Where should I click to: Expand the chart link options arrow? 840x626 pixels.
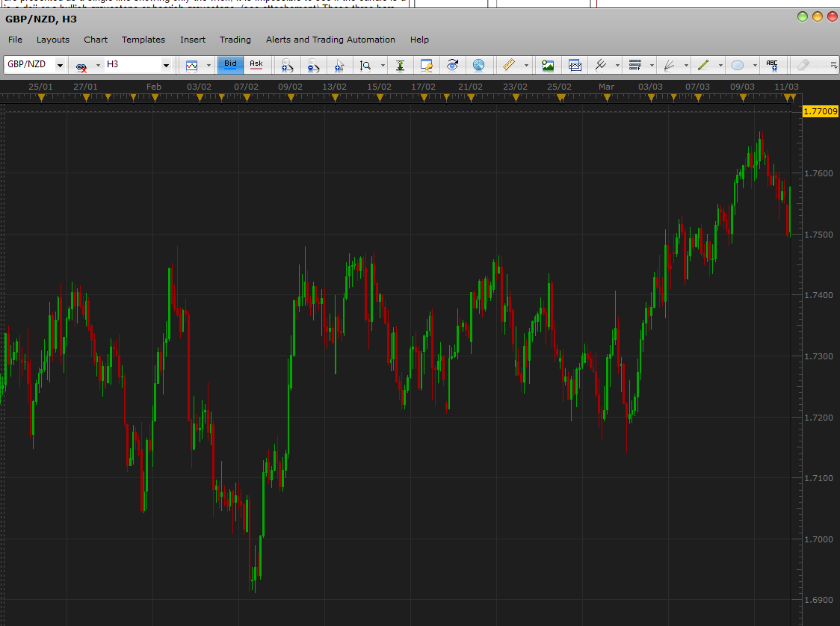(x=98, y=65)
